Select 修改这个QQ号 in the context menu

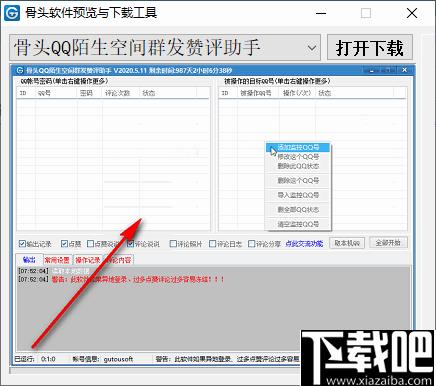pos(298,157)
